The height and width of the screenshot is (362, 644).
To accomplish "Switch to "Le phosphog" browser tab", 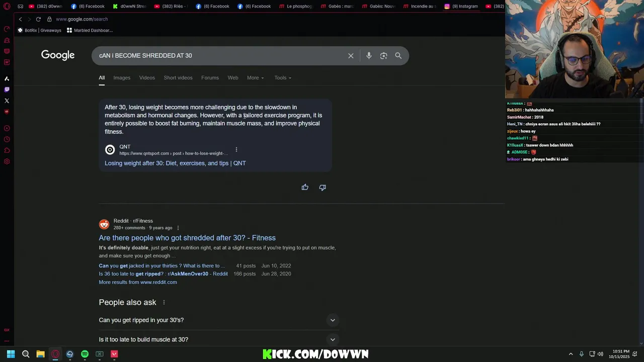I will [296, 7].
